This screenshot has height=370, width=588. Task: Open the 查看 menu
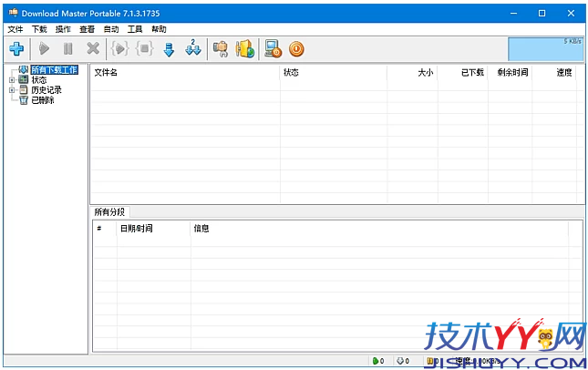coord(87,29)
